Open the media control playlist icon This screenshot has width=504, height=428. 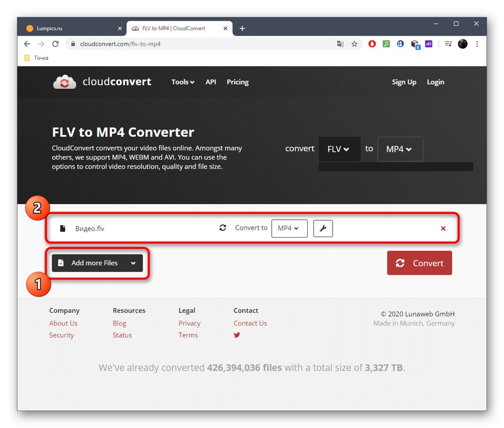pyautogui.click(x=448, y=44)
